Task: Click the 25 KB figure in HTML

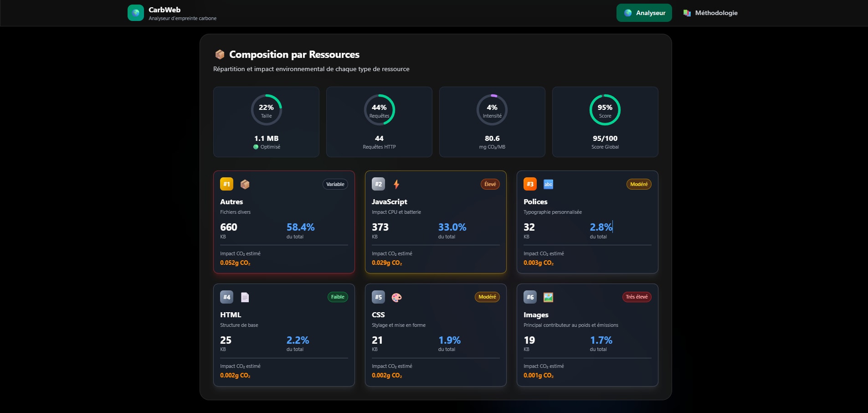Action: tap(226, 340)
